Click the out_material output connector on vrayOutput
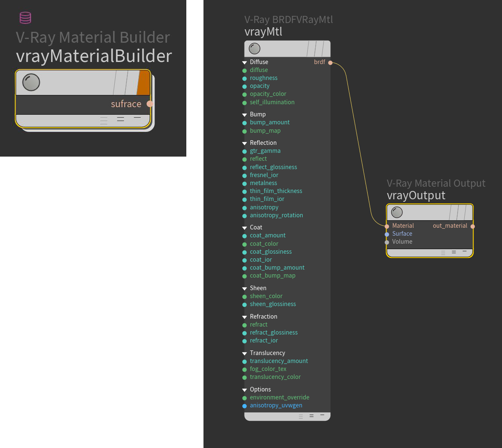502x448 pixels. tap(473, 226)
